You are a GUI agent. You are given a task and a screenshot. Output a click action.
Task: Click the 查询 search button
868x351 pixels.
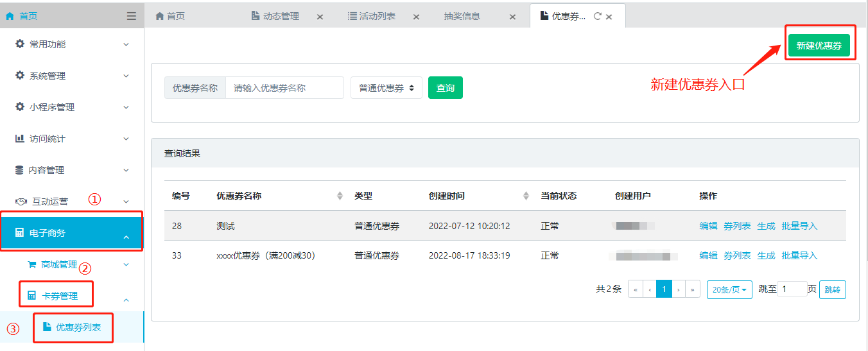(x=445, y=88)
